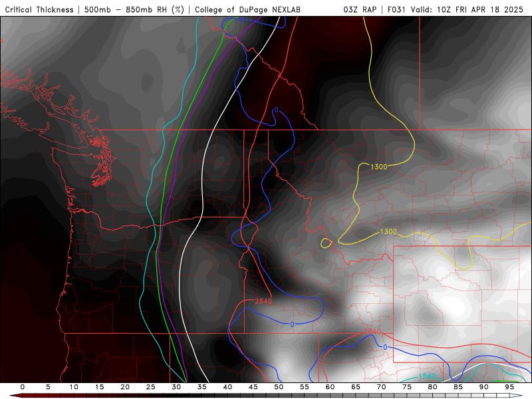The width and height of the screenshot is (532, 399).
Task: Click the "F031" forecast hour text
Action: click(396, 9)
